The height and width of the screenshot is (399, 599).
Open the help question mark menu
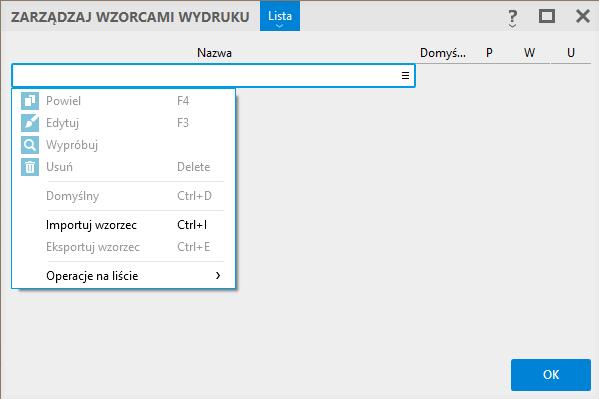(512, 18)
